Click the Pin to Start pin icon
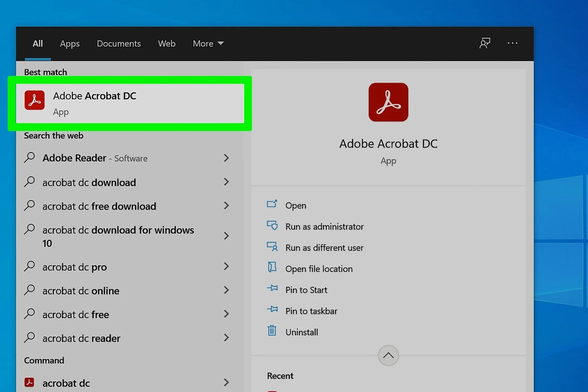Screen dimensions: 588x392 [x=272, y=288]
